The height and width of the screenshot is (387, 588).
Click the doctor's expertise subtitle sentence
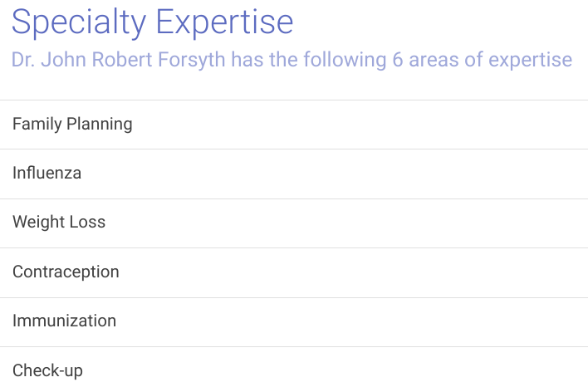pyautogui.click(x=291, y=61)
